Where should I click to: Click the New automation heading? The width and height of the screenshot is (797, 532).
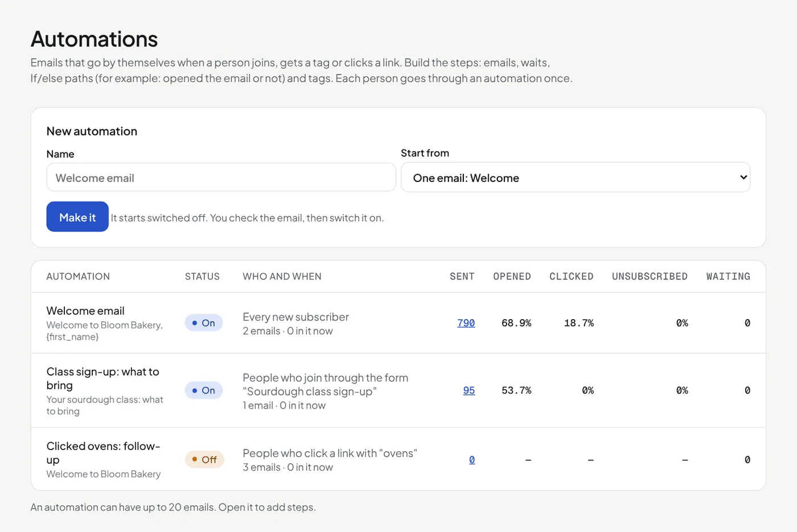coord(92,131)
